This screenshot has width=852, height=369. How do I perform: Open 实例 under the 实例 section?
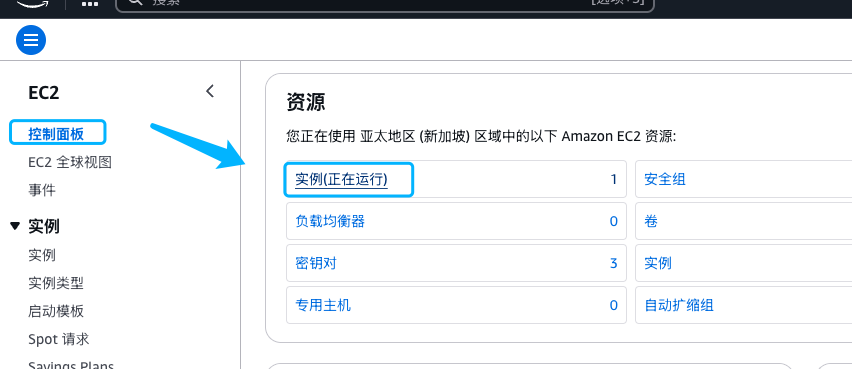coord(42,255)
